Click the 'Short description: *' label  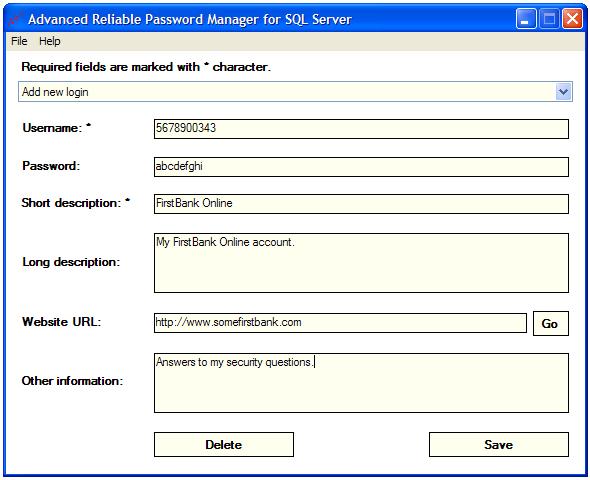76,203
